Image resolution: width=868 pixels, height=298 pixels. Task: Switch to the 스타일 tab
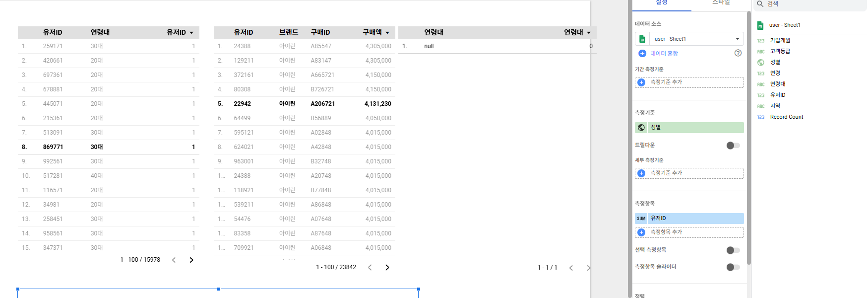(x=721, y=3)
